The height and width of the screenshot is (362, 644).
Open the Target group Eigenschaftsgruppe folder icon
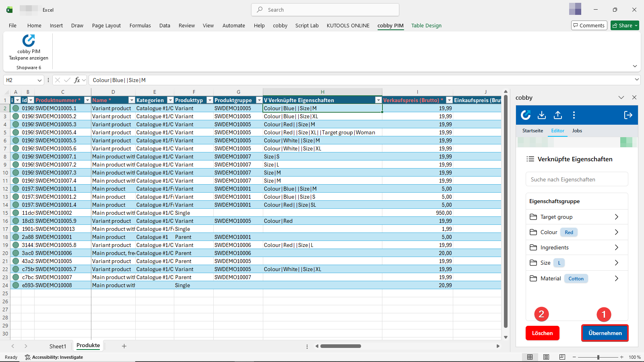533,217
